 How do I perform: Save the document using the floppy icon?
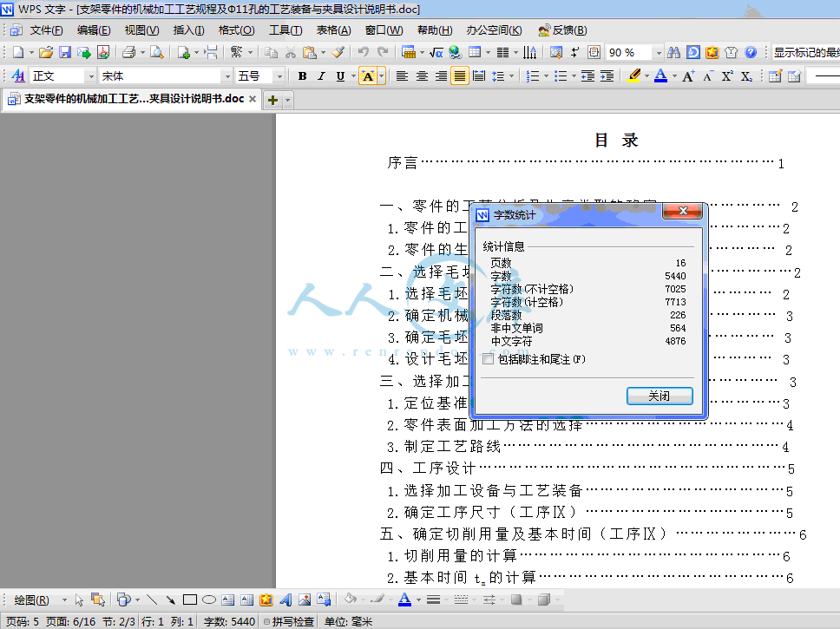(65, 52)
